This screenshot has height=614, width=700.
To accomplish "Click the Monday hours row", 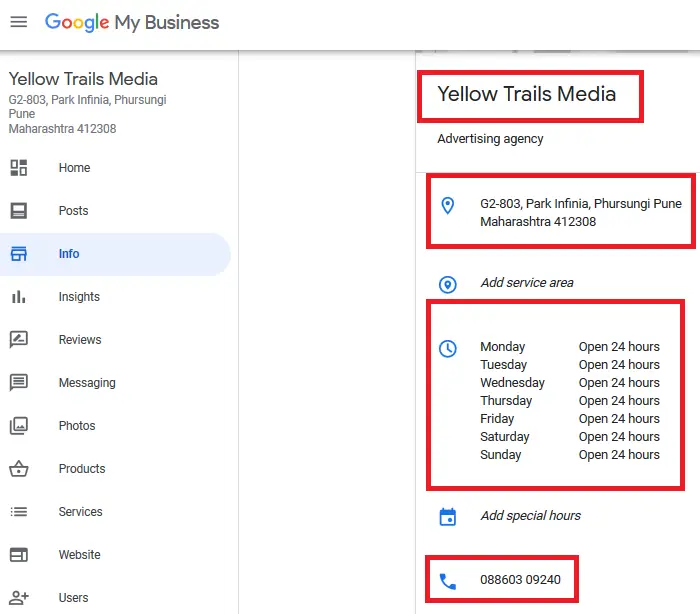I will pyautogui.click(x=570, y=347).
